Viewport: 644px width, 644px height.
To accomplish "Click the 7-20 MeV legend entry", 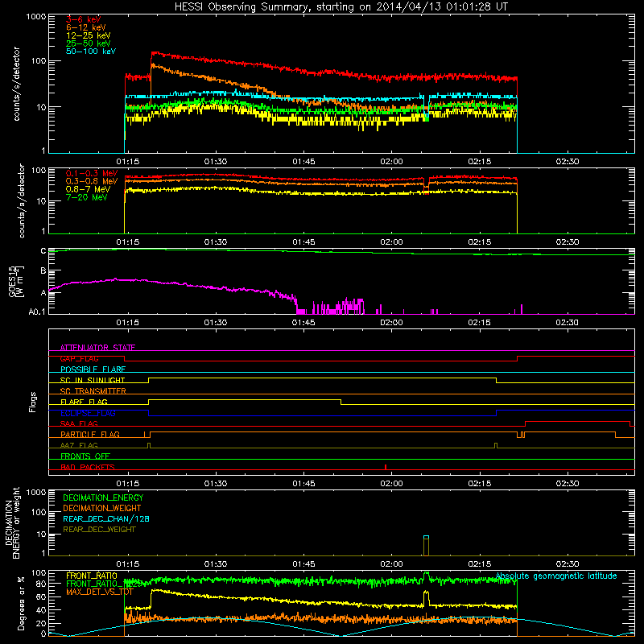I will [x=86, y=197].
